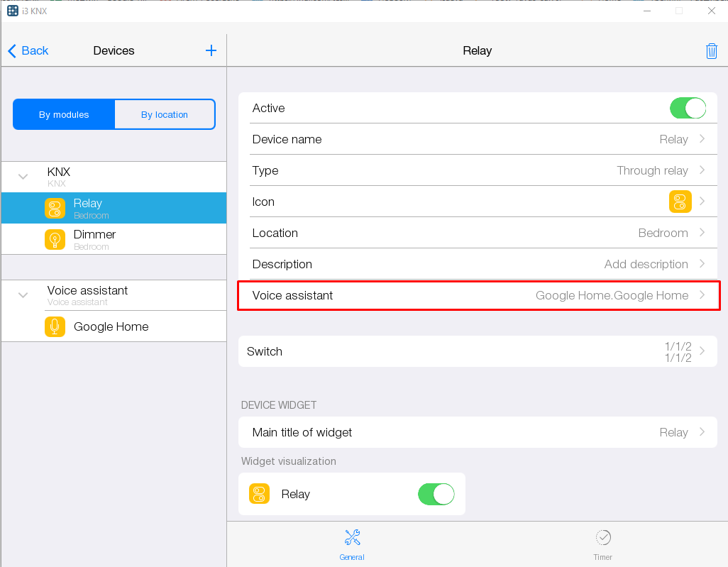Click the yellow icon in the Icon row
Viewport: 728px width, 567px height.
(x=680, y=202)
